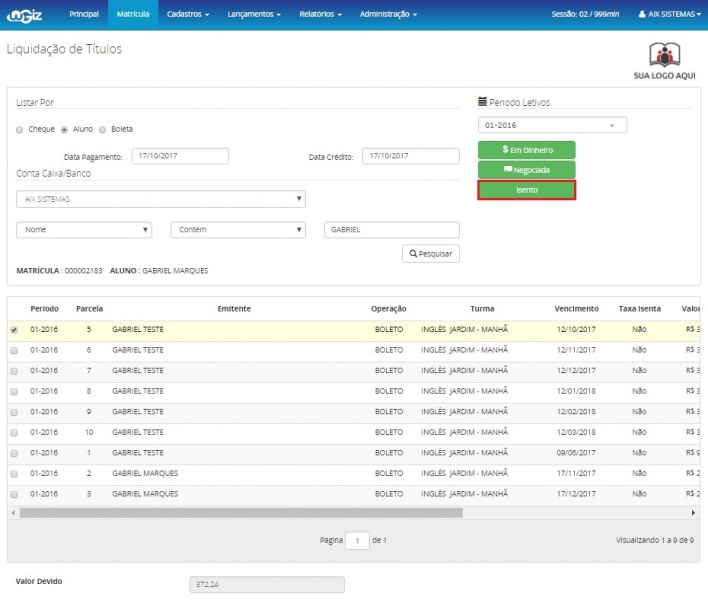Select the Boleta radio option
This screenshot has width=708, height=600.
coord(102,129)
